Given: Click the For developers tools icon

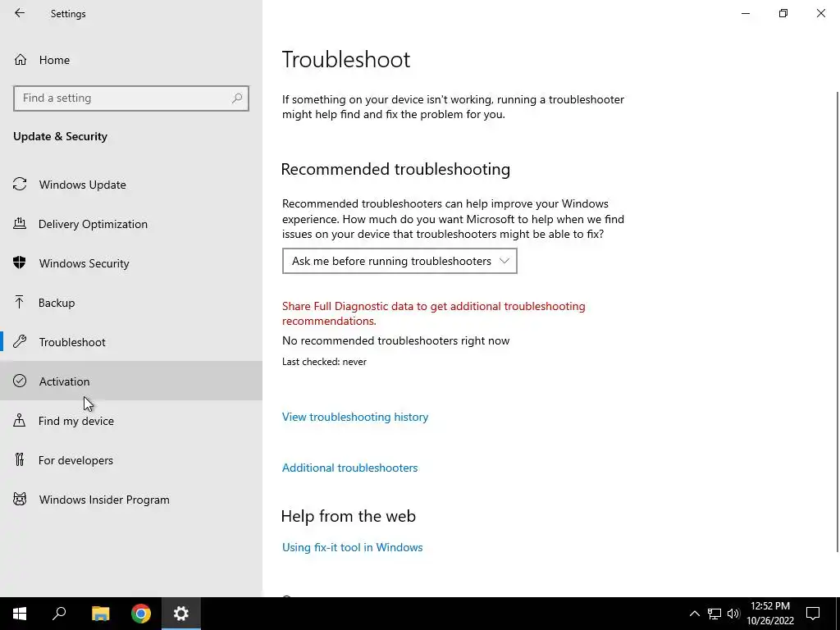Looking at the screenshot, I should (20, 459).
